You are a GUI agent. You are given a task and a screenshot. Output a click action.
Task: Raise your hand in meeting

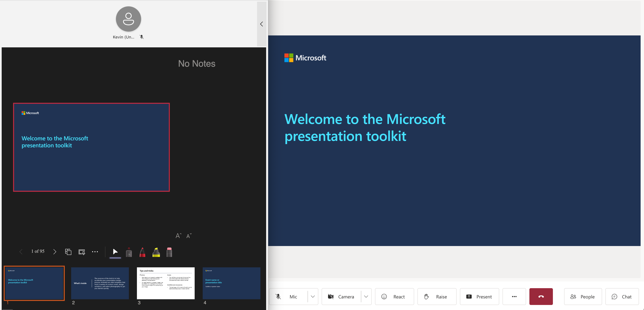pyautogui.click(x=436, y=297)
